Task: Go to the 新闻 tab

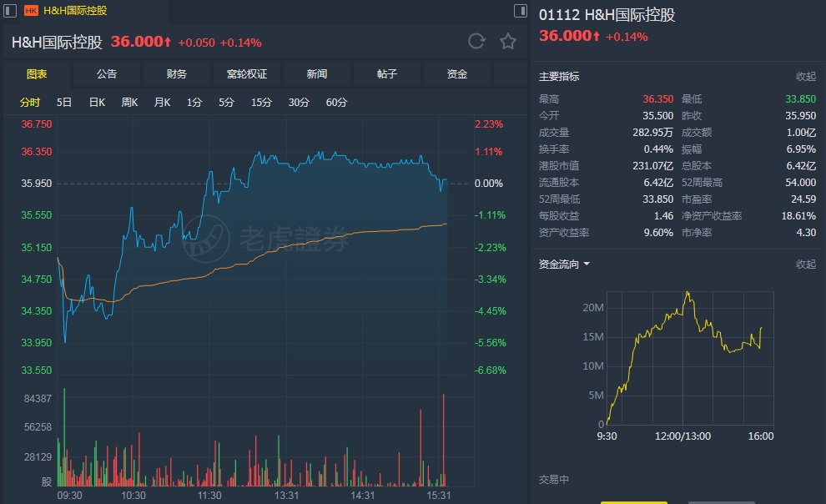Action: tap(316, 74)
